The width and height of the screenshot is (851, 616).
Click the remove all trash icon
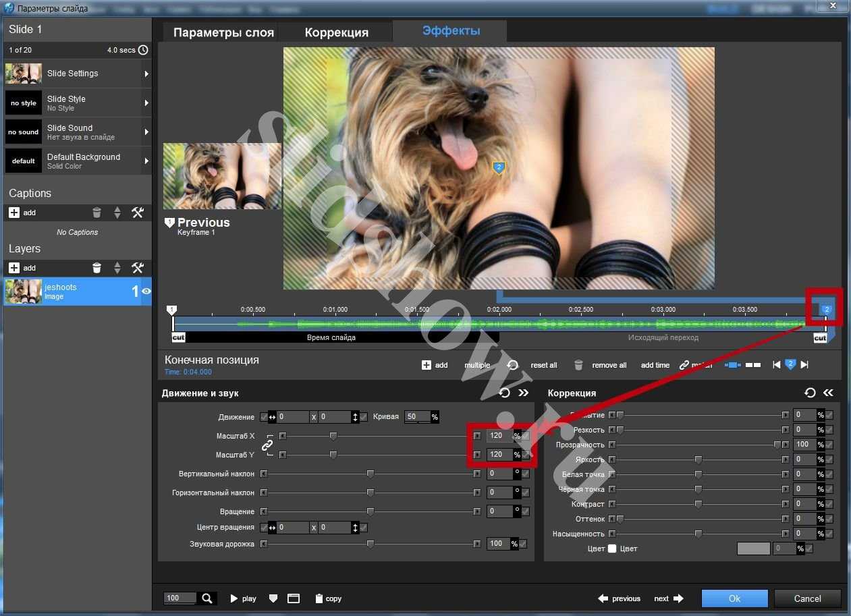point(578,365)
